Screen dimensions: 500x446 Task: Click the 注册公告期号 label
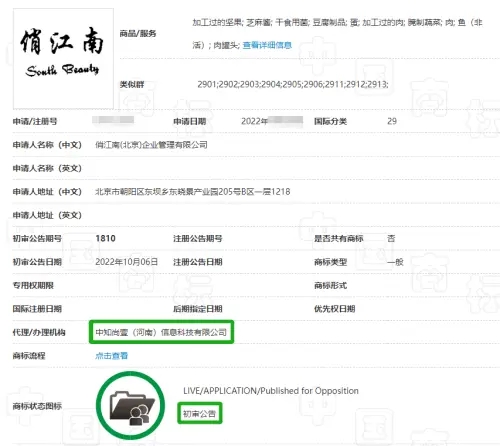(x=198, y=238)
